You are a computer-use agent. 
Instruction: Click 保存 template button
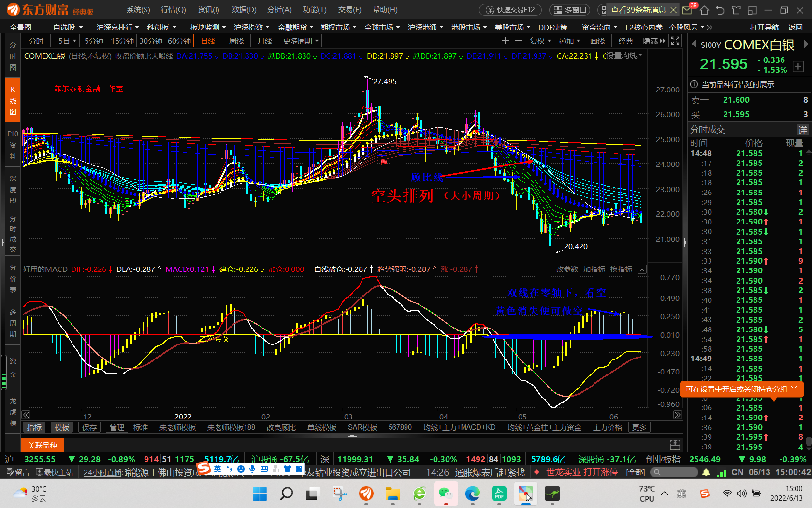89,428
